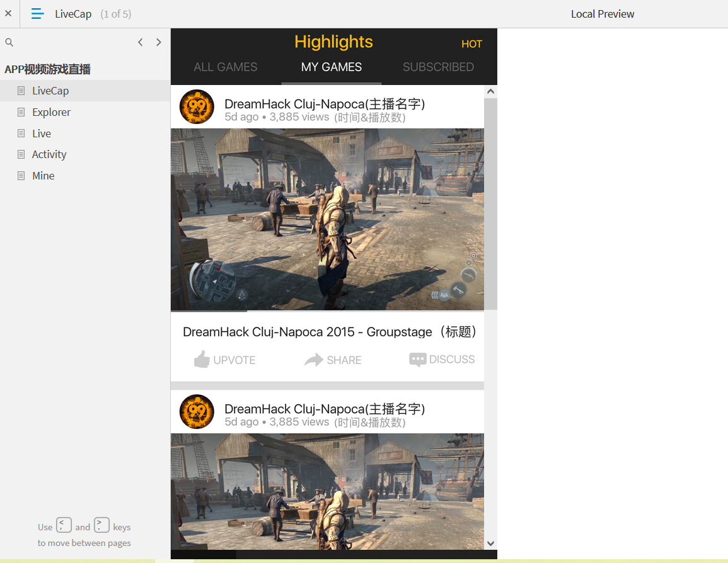Click the second DreamHack Cluj-Napoca streamer name
Image resolution: width=728 pixels, height=563 pixels.
(325, 409)
